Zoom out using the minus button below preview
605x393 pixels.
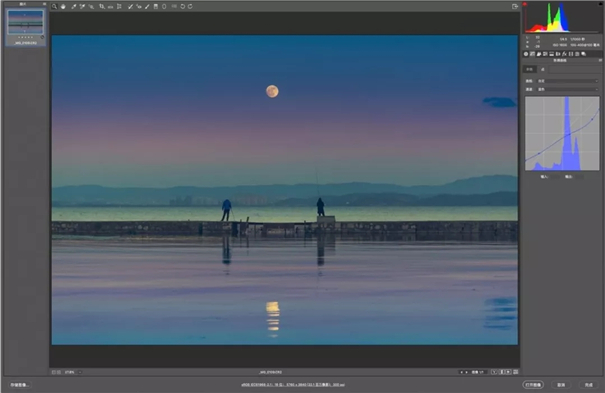pyautogui.click(x=54, y=372)
